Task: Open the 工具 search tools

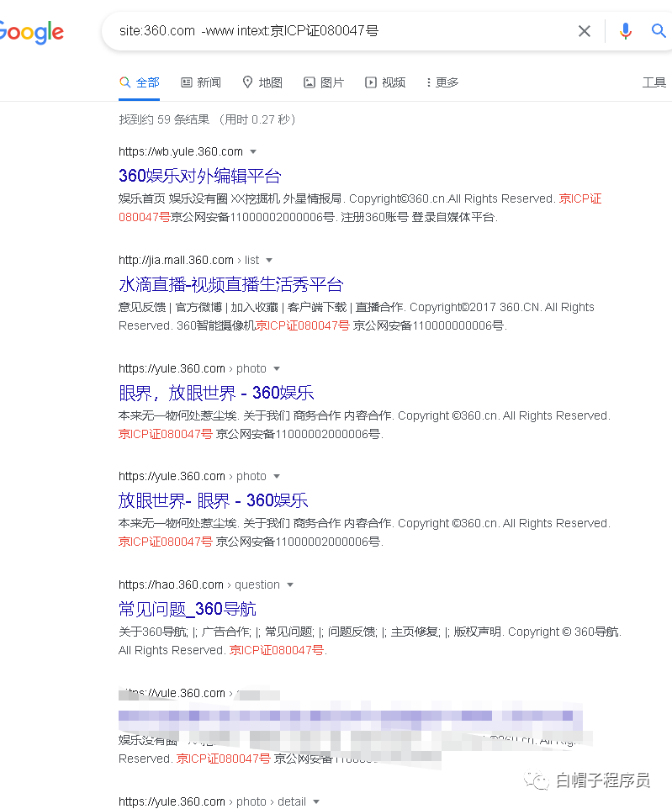Action: click(654, 82)
